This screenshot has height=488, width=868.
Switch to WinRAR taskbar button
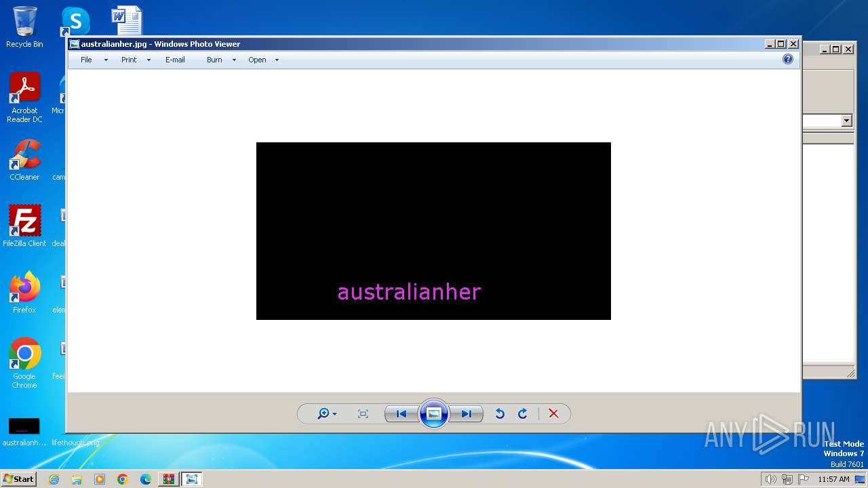tap(169, 479)
